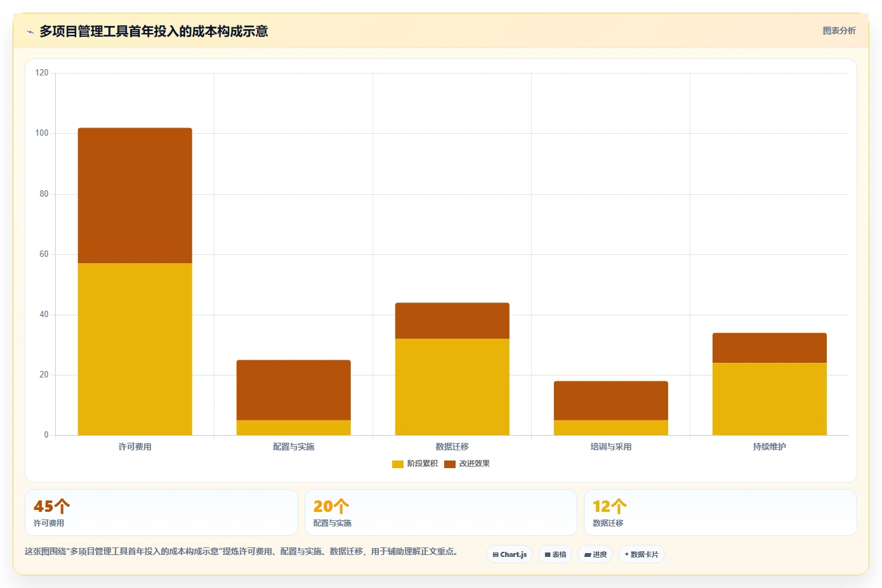Select the yellow segment of the 数据迁移 bar
This screenshot has height=588, width=882.
point(452,387)
